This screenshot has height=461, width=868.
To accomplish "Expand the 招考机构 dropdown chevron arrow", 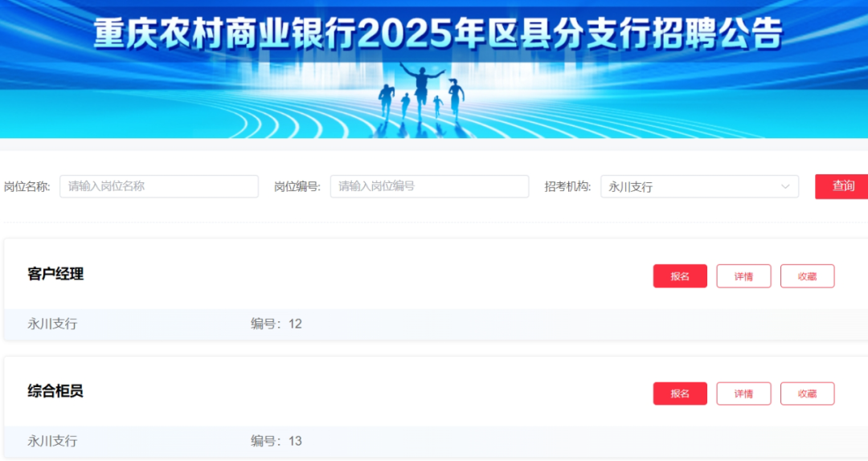I will tap(785, 186).
